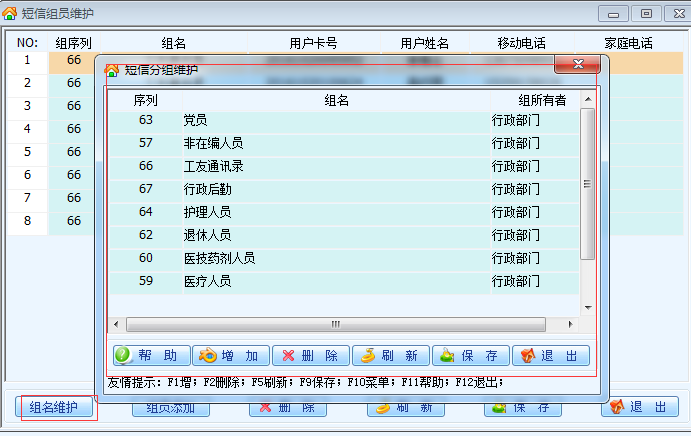Image resolution: width=691 pixels, height=436 pixels.
Task: Click 删除 button in main window
Action: [288, 409]
